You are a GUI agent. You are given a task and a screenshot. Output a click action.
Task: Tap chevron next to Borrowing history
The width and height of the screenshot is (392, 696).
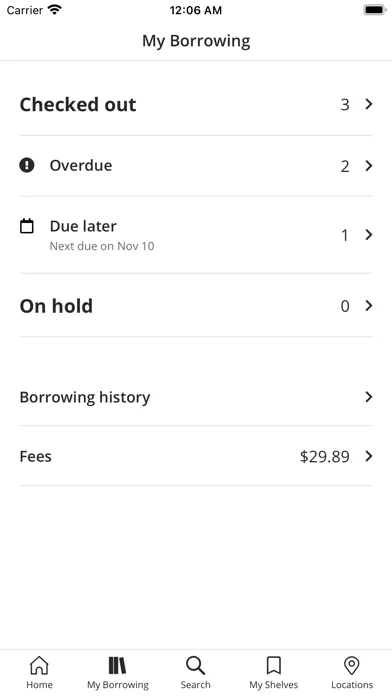click(x=368, y=396)
